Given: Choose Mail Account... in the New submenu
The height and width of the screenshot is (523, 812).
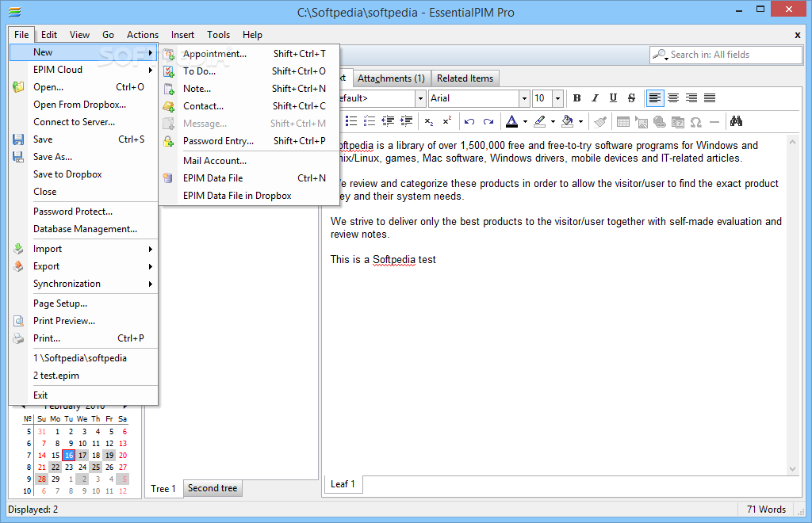Looking at the screenshot, I should [249, 160].
